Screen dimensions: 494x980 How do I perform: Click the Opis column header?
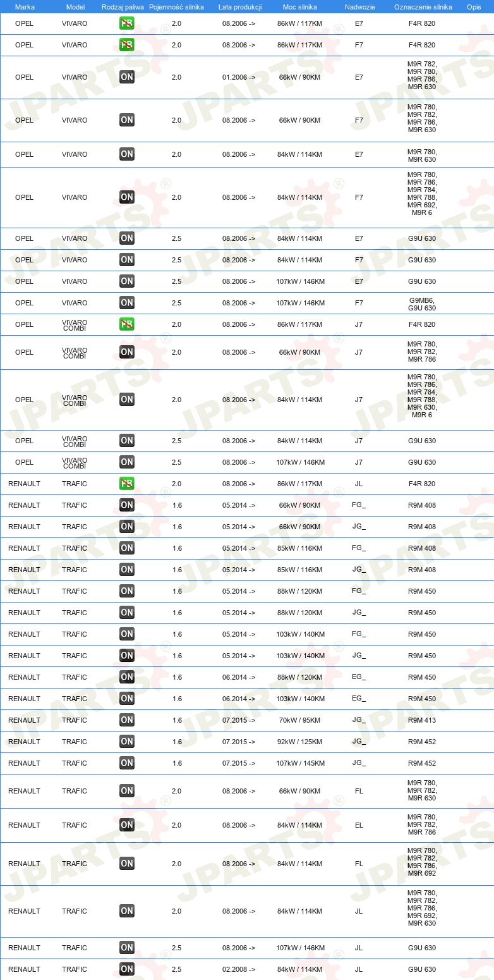pyautogui.click(x=474, y=6)
